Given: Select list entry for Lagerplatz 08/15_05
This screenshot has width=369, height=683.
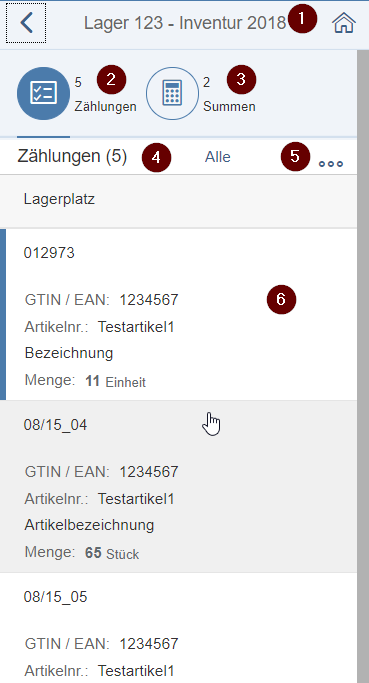Looking at the screenshot, I should pyautogui.click(x=178, y=628).
